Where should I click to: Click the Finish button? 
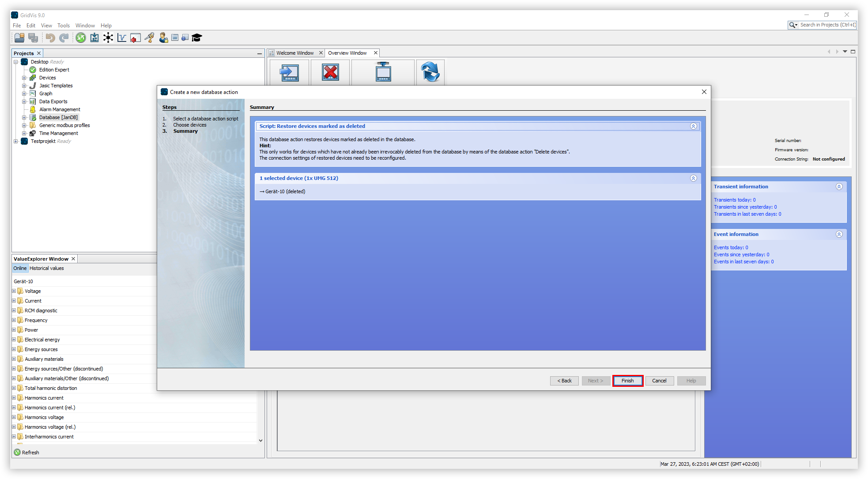[x=627, y=381]
